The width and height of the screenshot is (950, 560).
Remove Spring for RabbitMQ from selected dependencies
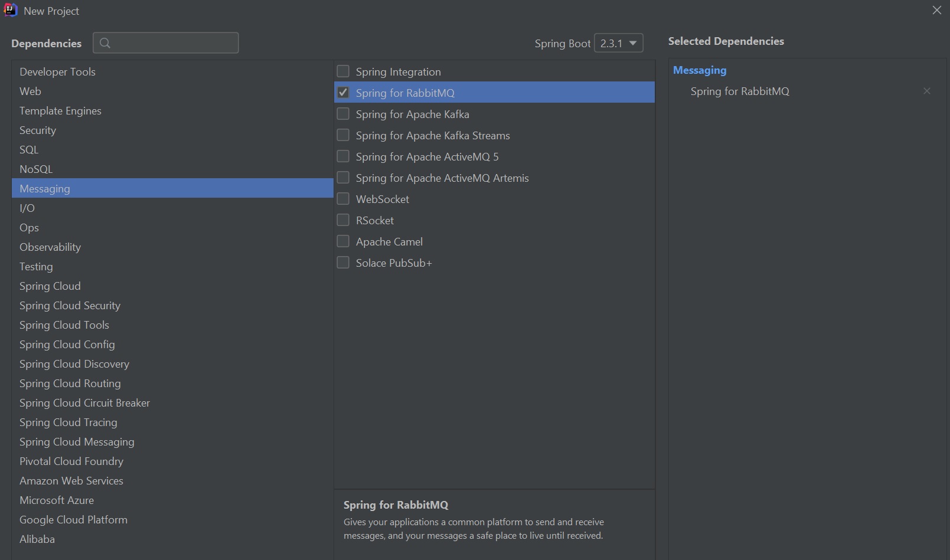click(926, 91)
